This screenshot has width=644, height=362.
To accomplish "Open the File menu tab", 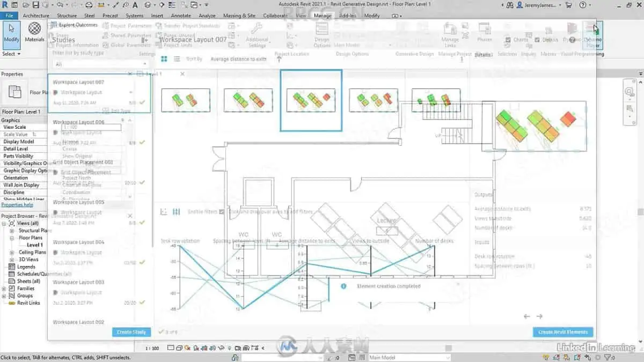I will pyautogui.click(x=9, y=16).
